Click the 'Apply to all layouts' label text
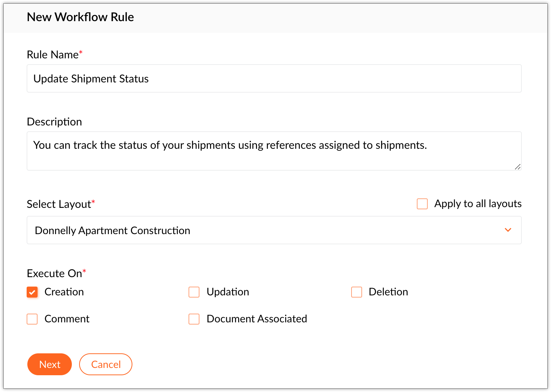This screenshot has width=551, height=392. (478, 204)
